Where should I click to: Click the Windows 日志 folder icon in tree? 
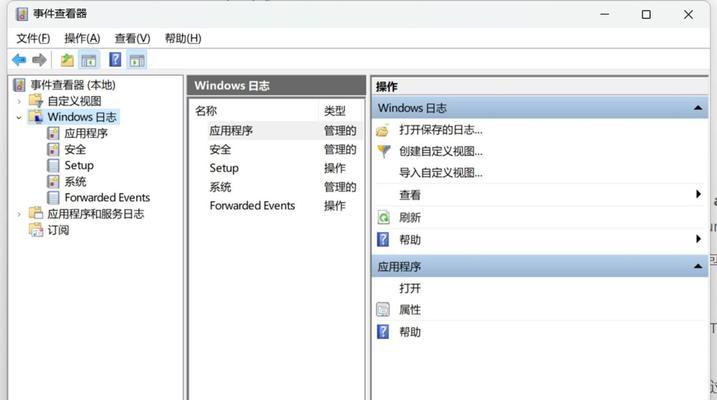[36, 117]
